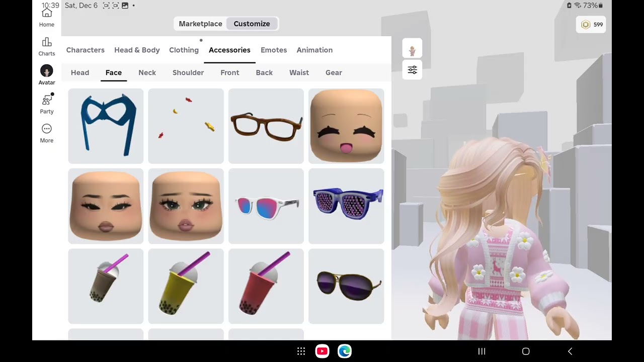Show Waist accessories

[x=299, y=72]
